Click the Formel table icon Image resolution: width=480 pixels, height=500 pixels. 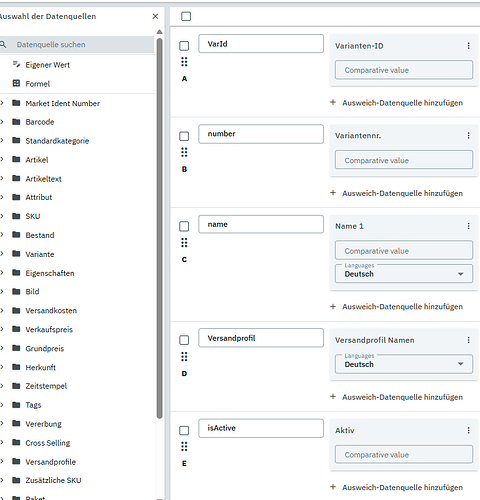[16, 83]
